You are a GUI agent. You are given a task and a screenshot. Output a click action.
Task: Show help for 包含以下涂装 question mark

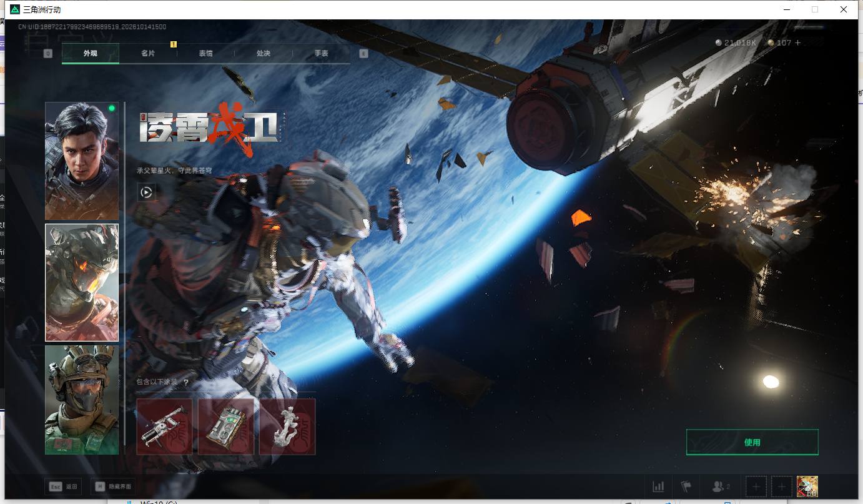185,382
